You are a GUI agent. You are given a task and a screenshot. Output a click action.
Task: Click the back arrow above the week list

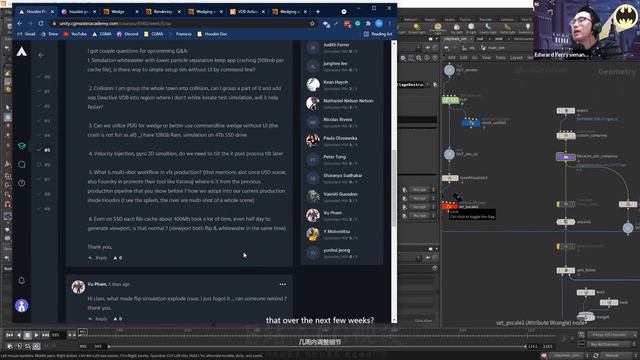[x=41, y=55]
